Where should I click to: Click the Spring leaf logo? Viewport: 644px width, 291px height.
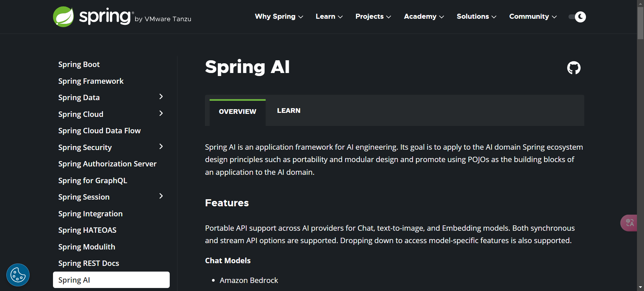click(x=63, y=16)
